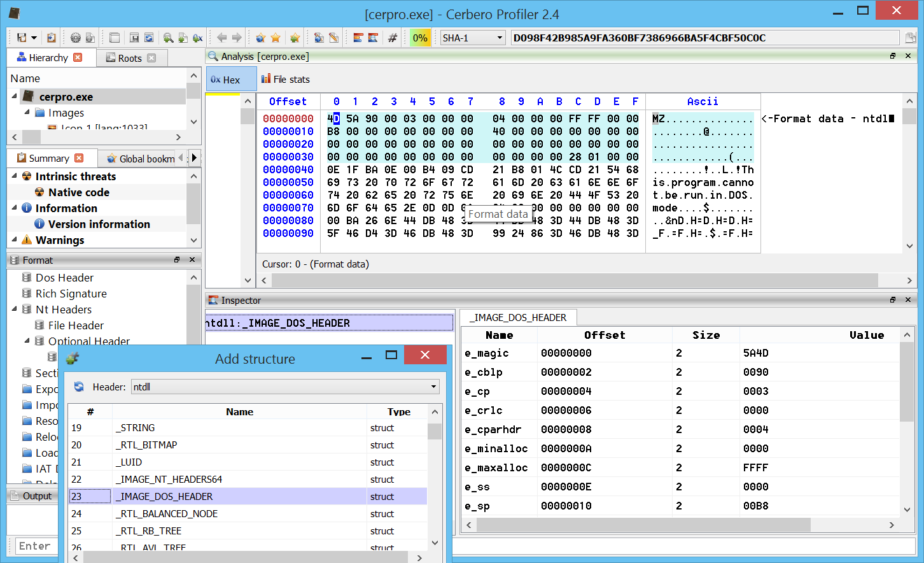Collapse the Nt Headers node
The image size is (924, 563).
[14, 309]
